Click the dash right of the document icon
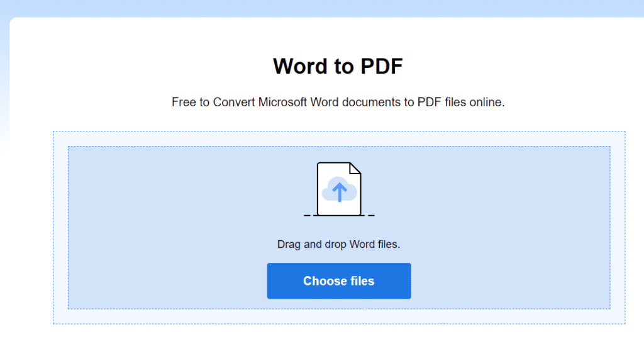 tap(371, 215)
